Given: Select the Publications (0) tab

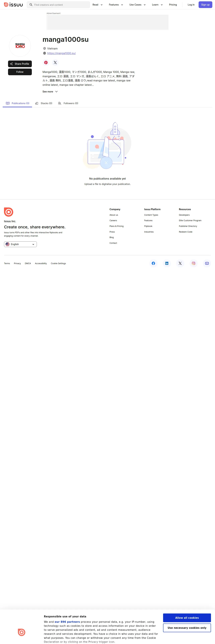Looking at the screenshot, I should point(17,103).
